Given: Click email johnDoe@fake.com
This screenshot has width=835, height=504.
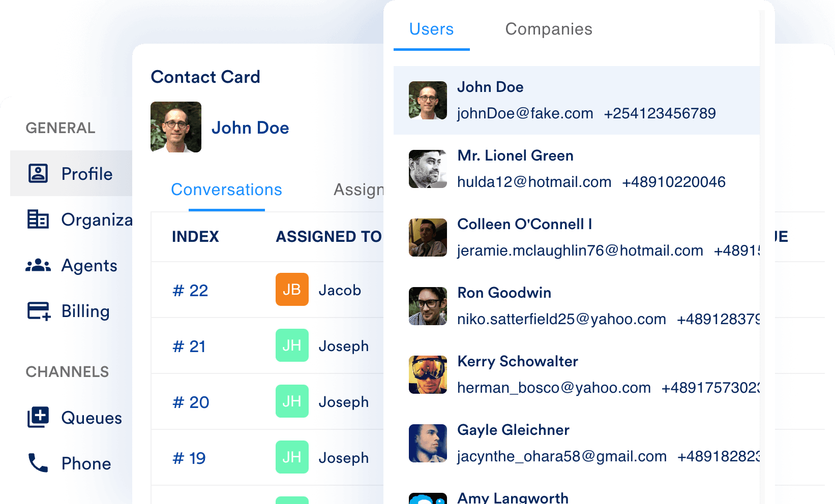Looking at the screenshot, I should click(x=525, y=113).
